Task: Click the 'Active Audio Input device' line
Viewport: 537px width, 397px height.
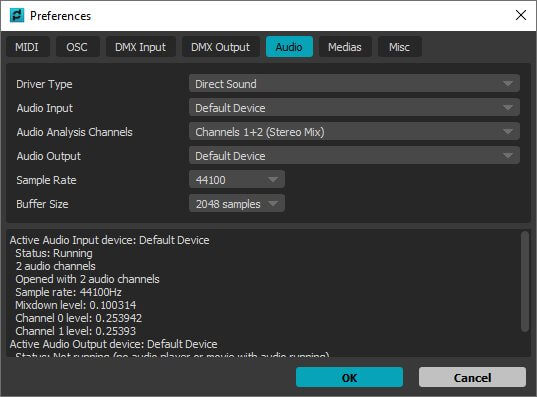Action: pyautogui.click(x=110, y=240)
